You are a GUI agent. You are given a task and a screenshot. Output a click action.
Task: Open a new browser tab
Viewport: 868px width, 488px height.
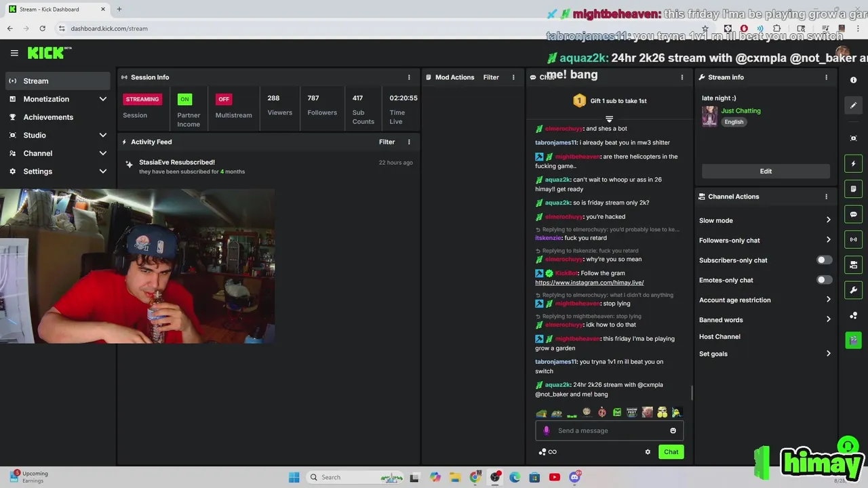pos(119,9)
